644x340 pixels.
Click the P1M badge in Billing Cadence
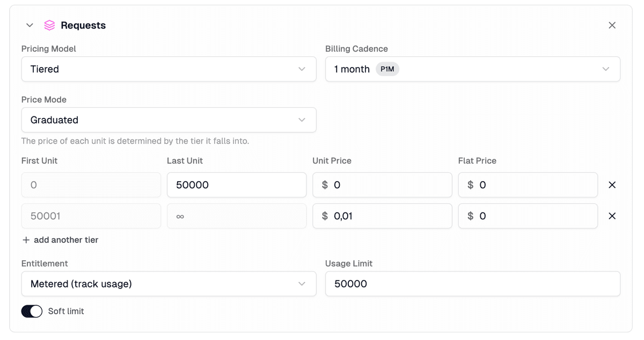[x=387, y=69]
